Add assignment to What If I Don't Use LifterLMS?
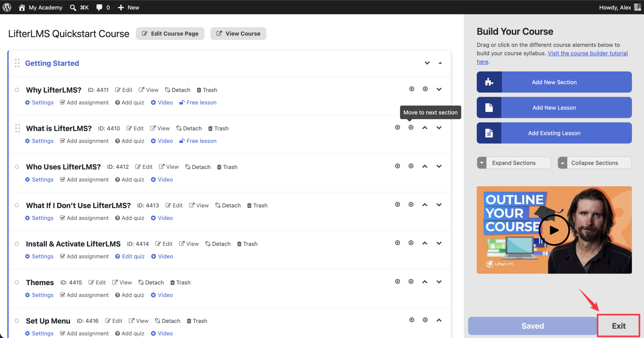Image resolution: width=644 pixels, height=338 pixels. [x=84, y=218]
